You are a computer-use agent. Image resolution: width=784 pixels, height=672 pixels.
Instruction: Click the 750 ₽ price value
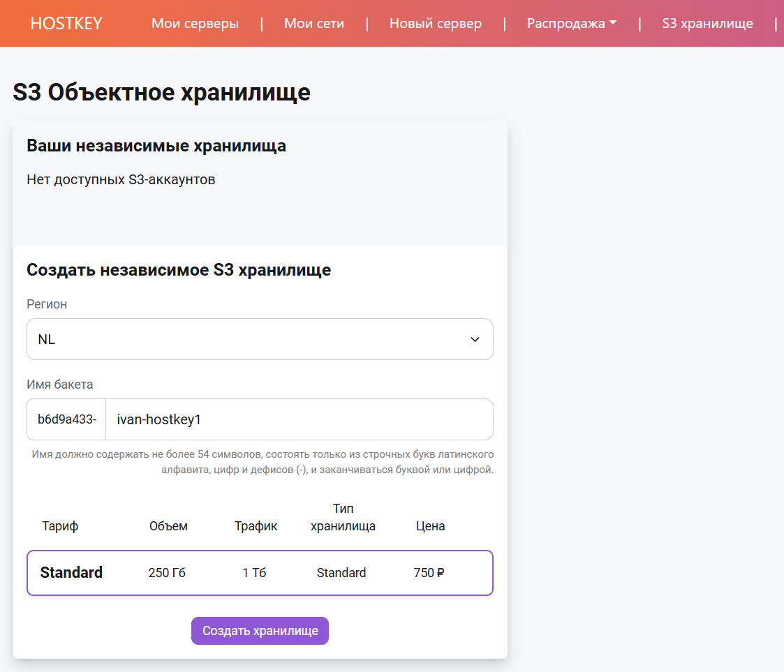click(429, 573)
